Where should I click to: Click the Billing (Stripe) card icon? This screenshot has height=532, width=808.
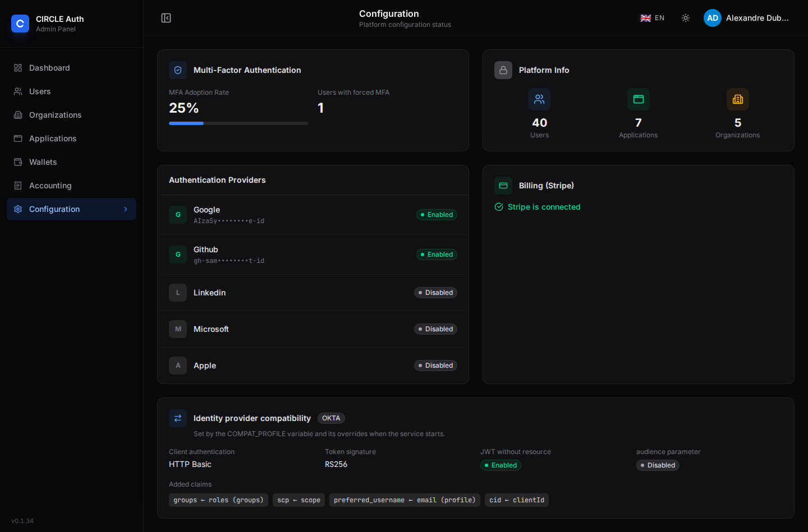click(x=503, y=186)
